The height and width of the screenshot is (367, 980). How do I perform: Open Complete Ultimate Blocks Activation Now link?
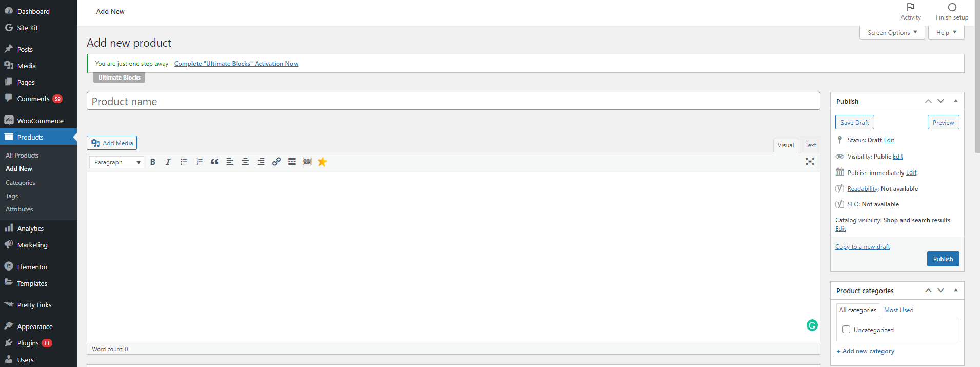click(x=236, y=63)
